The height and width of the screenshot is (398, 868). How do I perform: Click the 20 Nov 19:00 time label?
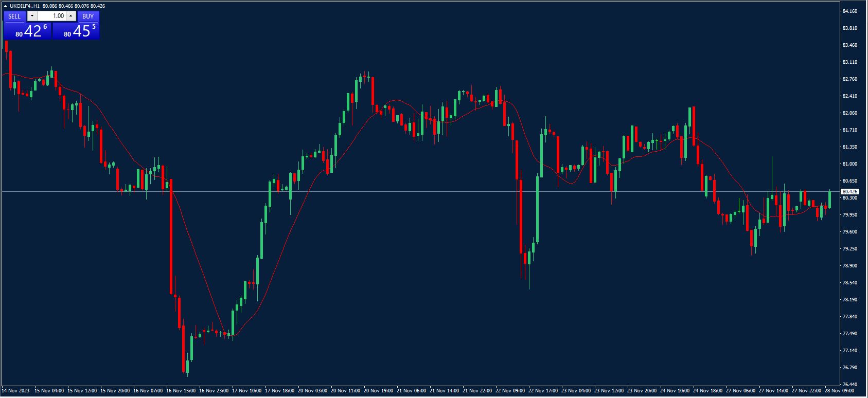(379, 391)
